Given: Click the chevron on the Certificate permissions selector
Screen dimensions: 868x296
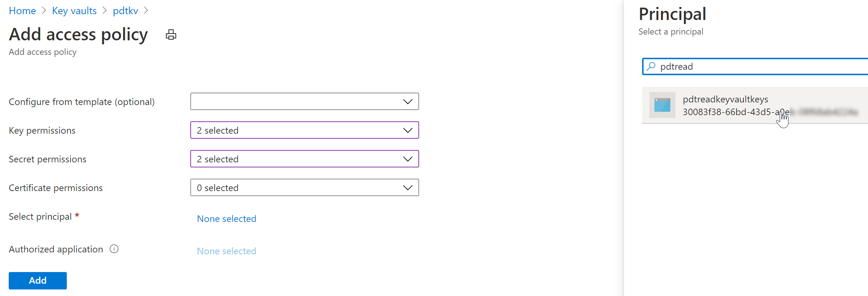Looking at the screenshot, I should click(407, 187).
